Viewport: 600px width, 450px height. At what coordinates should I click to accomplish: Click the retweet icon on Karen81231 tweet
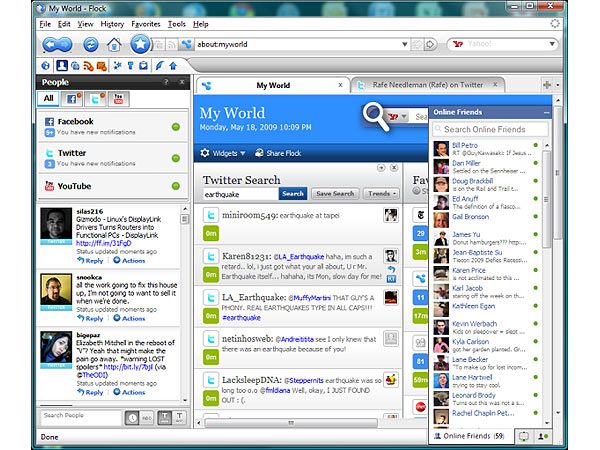(391, 279)
